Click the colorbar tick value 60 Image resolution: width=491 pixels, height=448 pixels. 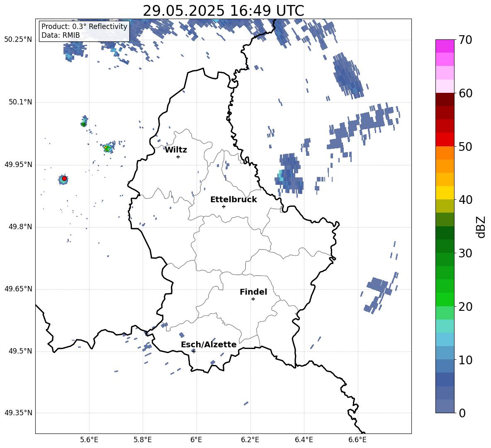click(465, 93)
